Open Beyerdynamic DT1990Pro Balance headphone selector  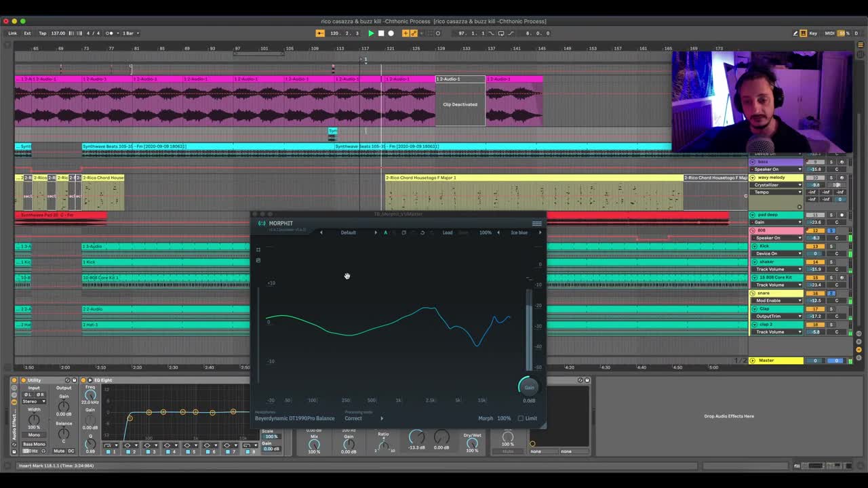[295, 418]
